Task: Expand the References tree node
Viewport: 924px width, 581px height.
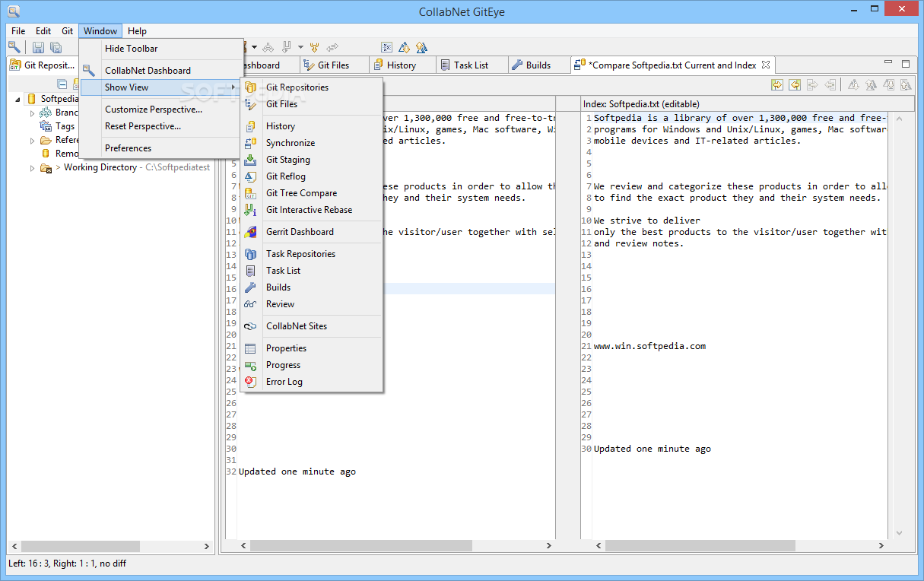Action: 33,141
